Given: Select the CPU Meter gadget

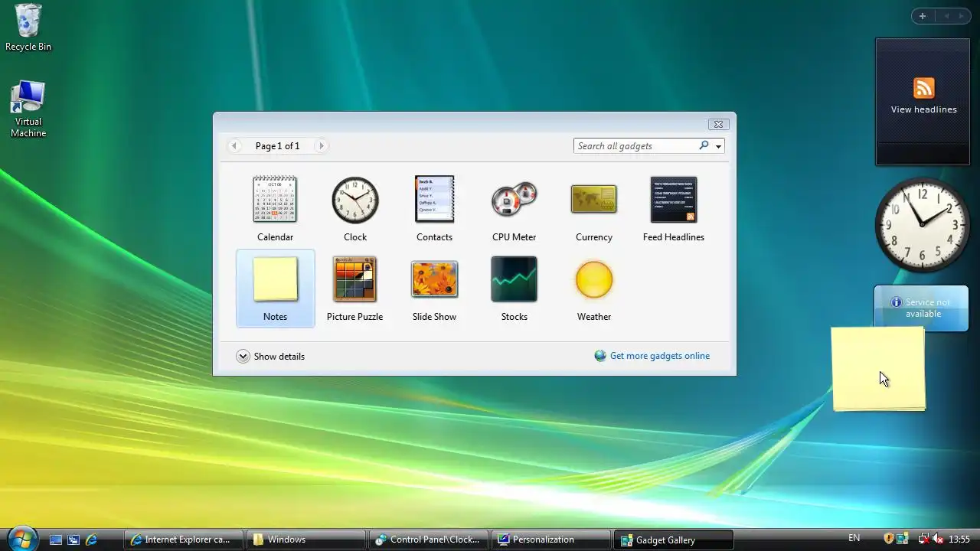Looking at the screenshot, I should pyautogui.click(x=514, y=208).
